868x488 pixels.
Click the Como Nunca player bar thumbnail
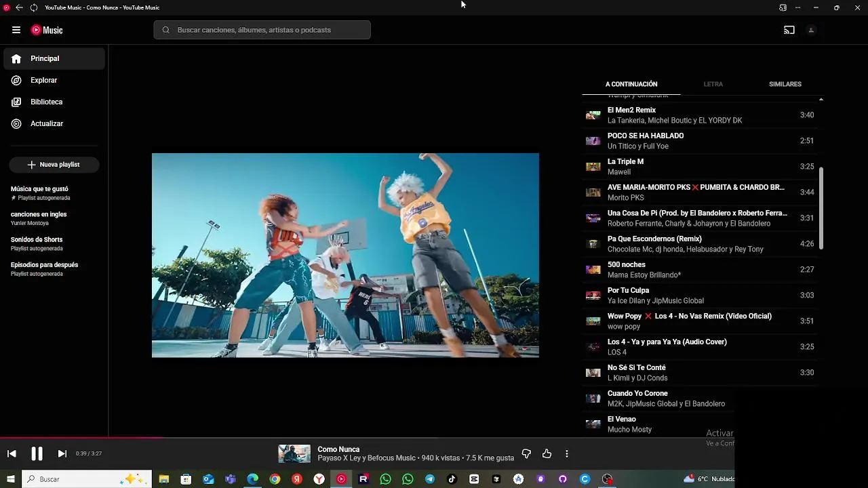coord(294,453)
